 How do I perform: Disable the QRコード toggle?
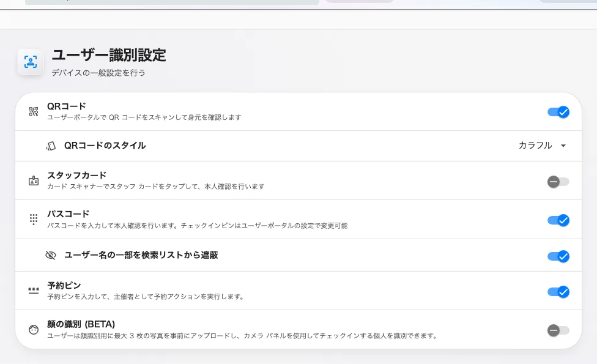coord(558,112)
